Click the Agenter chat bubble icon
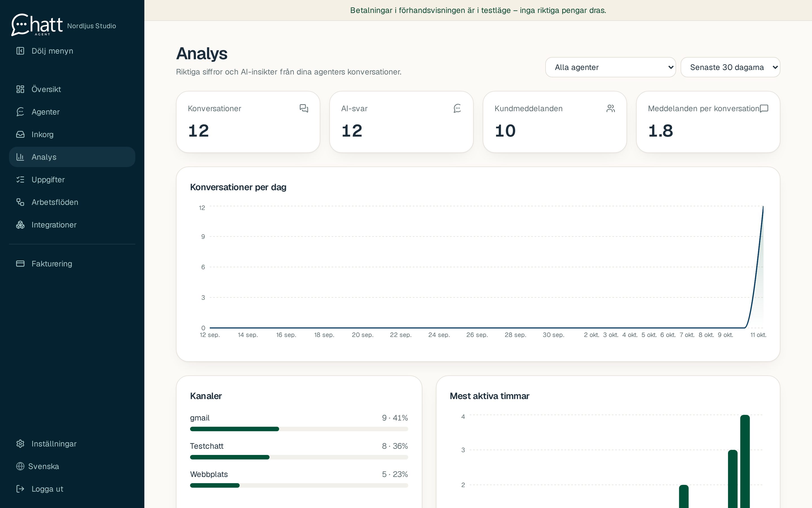The image size is (812, 508). point(20,111)
